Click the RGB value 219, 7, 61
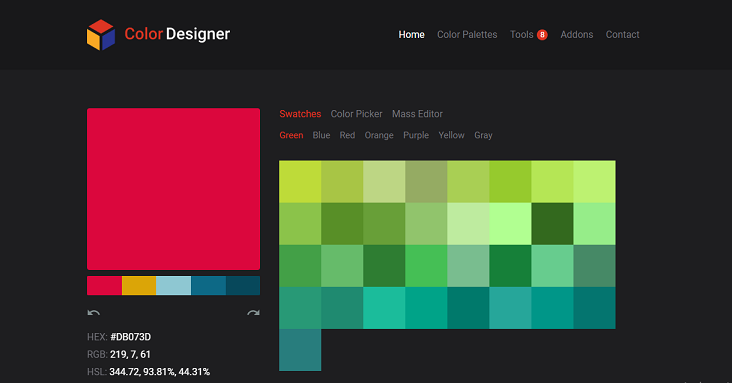 click(x=130, y=355)
